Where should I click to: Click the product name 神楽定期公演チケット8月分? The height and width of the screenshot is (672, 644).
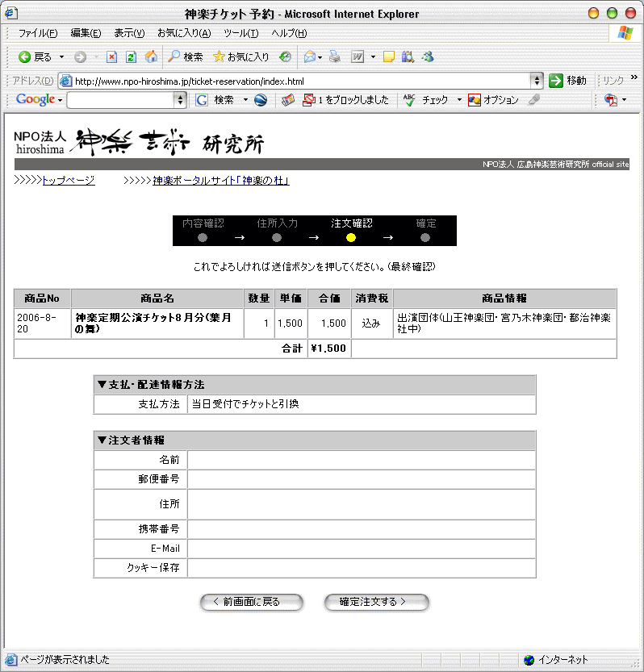click(153, 323)
